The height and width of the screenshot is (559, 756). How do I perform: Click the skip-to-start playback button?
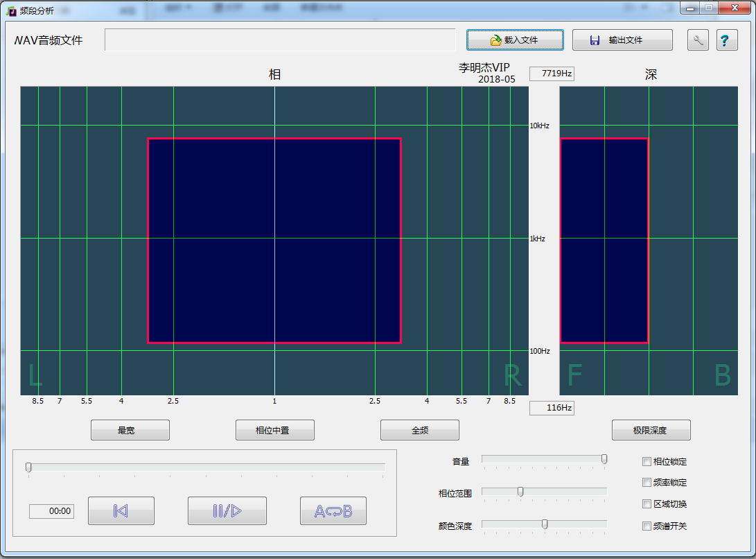click(121, 511)
